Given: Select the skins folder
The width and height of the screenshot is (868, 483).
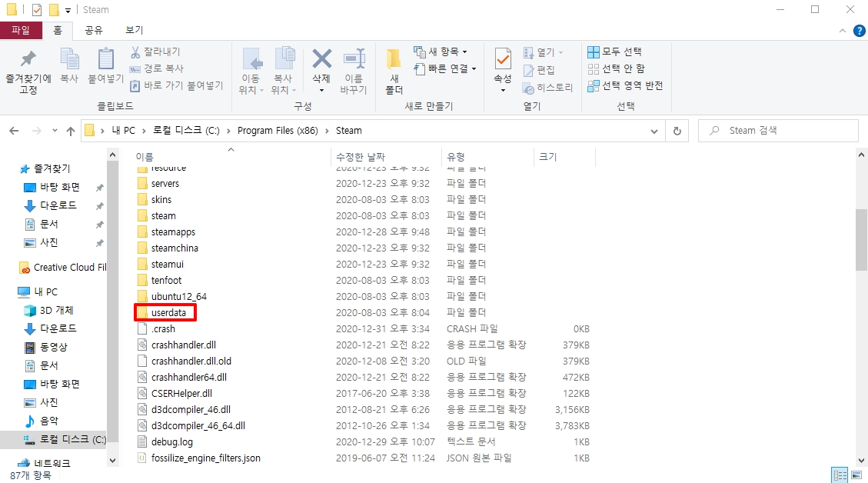Looking at the screenshot, I should (161, 199).
